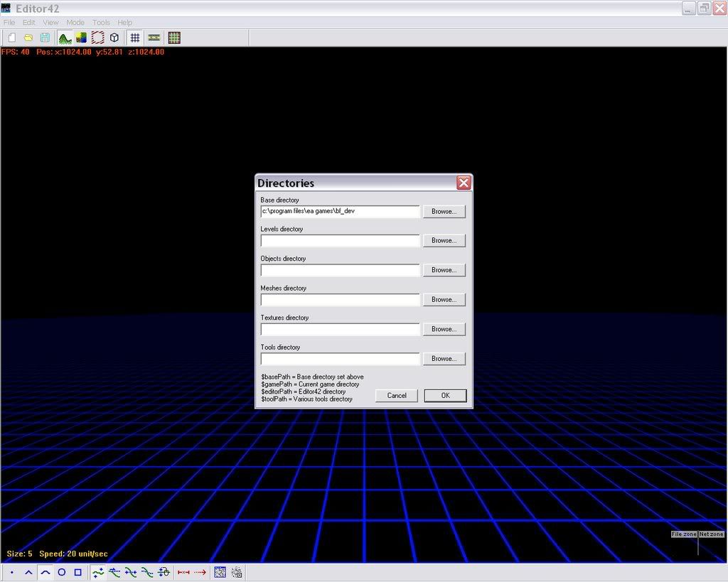Browse for the Base directory
The height and width of the screenshot is (582, 728).
(444, 212)
